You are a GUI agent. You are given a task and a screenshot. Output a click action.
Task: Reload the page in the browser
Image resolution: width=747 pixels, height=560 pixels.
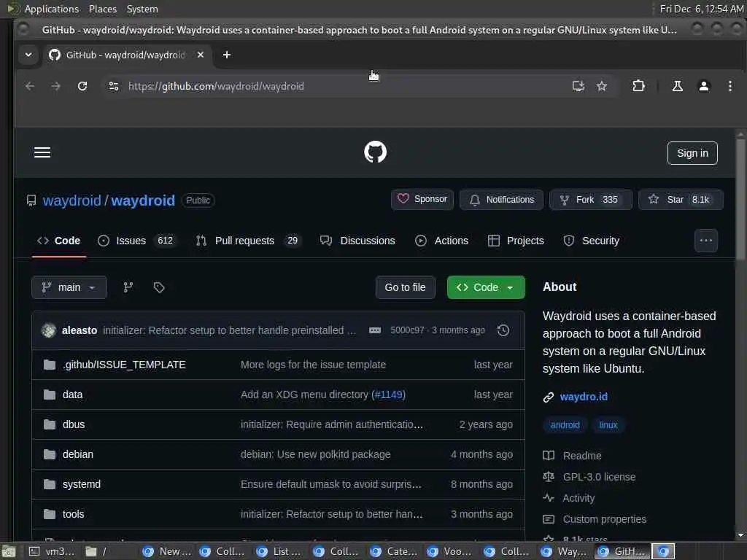(82, 86)
